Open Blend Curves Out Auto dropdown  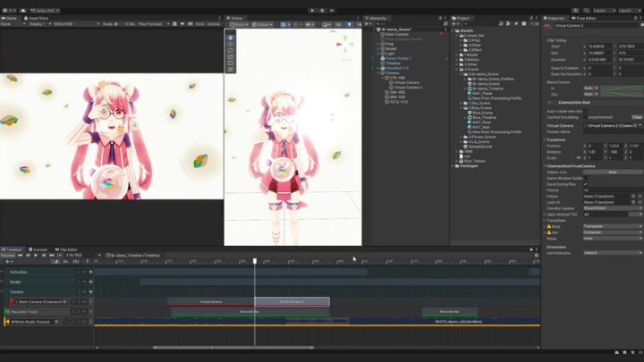click(x=590, y=95)
